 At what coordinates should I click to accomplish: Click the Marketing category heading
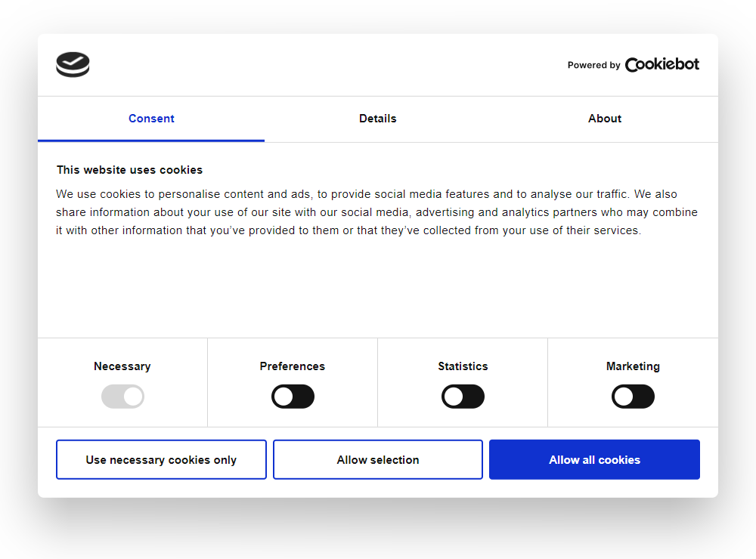pyautogui.click(x=633, y=366)
